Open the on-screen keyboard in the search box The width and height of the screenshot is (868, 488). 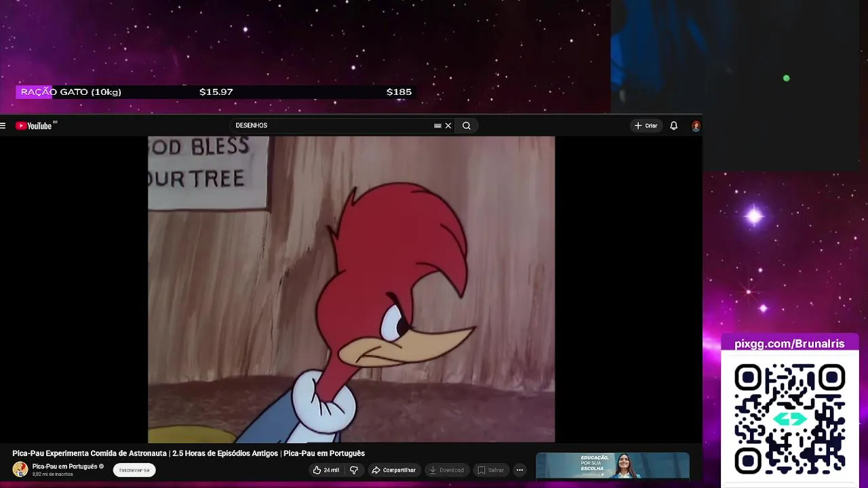[x=437, y=125]
